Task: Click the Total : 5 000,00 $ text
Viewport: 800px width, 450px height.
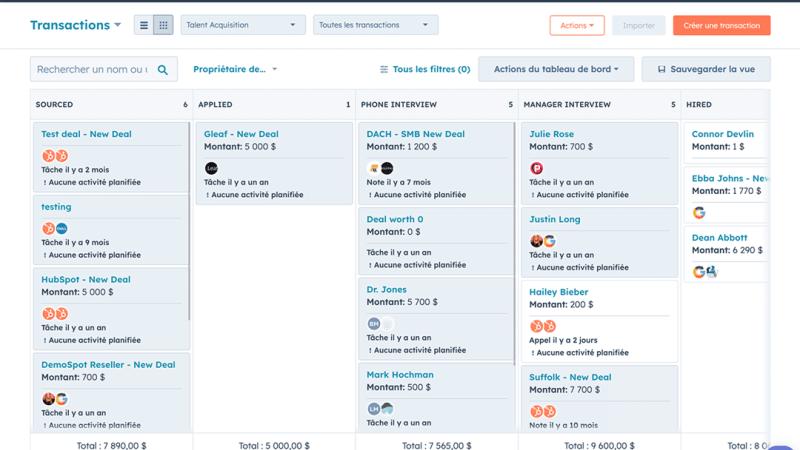Action: click(x=274, y=445)
